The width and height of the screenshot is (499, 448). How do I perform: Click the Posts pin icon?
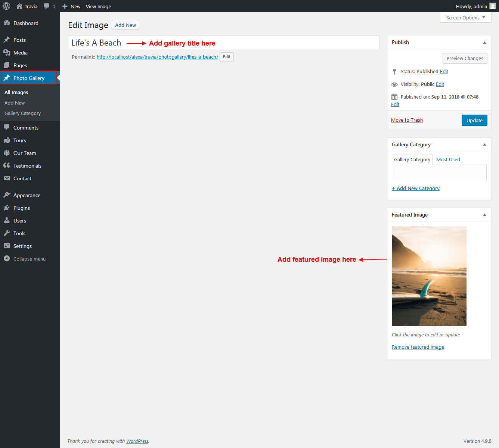click(7, 40)
